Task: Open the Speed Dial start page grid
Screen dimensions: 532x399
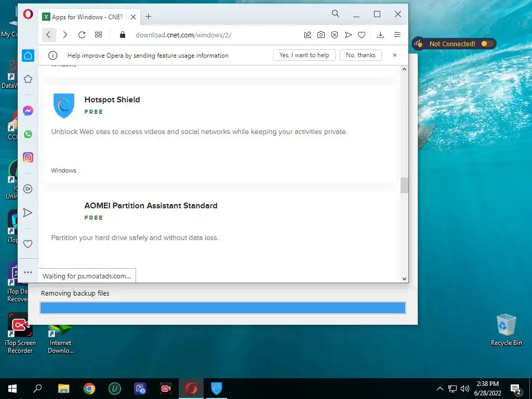Action: point(98,35)
